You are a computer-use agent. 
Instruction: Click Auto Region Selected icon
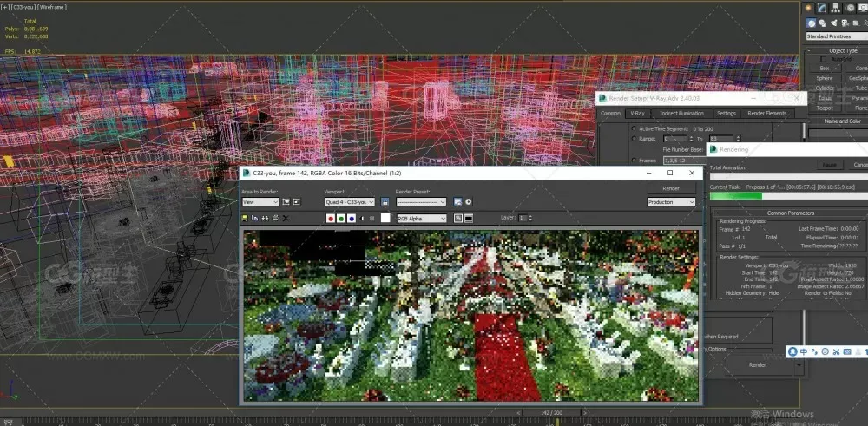tap(297, 202)
